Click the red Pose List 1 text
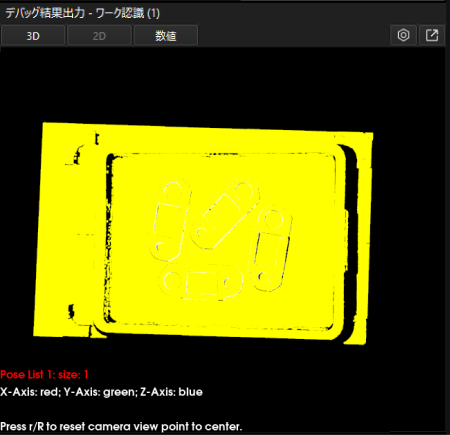The height and width of the screenshot is (435, 450). [44, 374]
